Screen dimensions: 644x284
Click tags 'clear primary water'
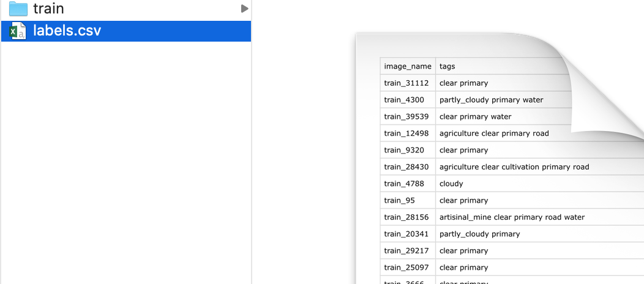coord(476,116)
